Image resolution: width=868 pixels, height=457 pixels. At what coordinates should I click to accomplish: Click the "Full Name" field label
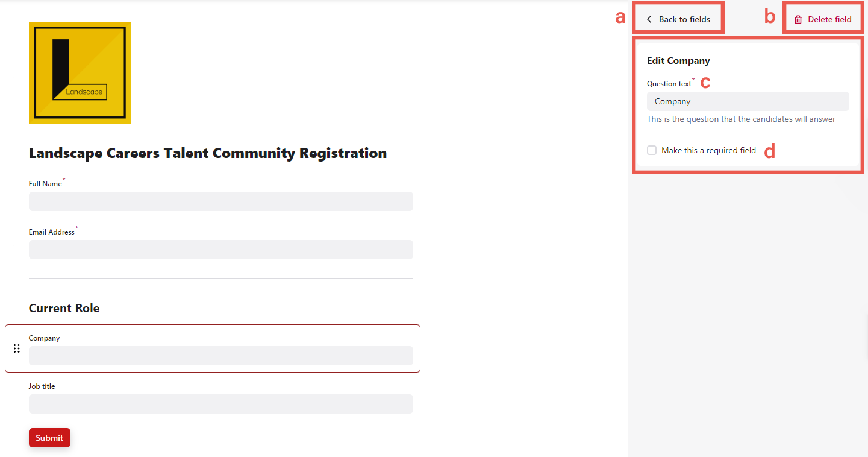point(45,184)
